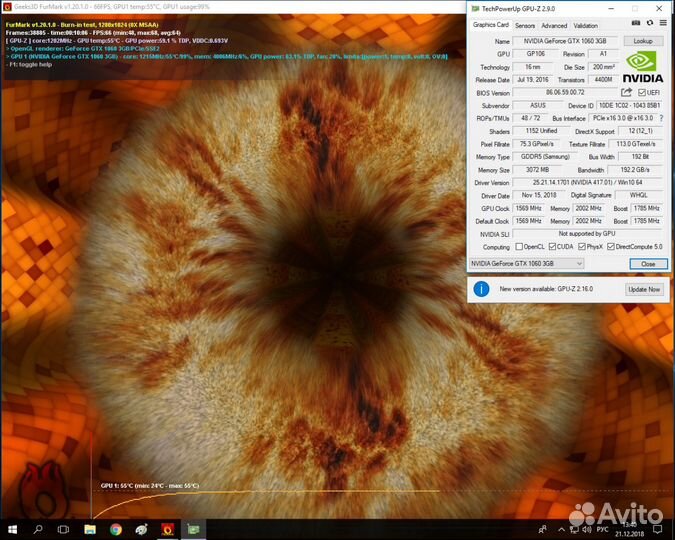The image size is (675, 540).
Task: Toggle the CUDA checkbox
Action: [552, 247]
